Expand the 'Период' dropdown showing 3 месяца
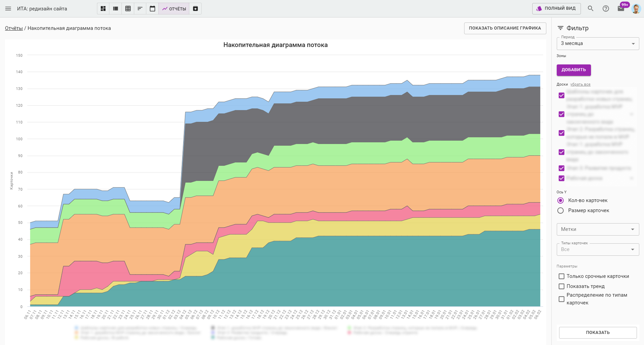Image resolution: width=644 pixels, height=345 pixels. click(x=597, y=44)
